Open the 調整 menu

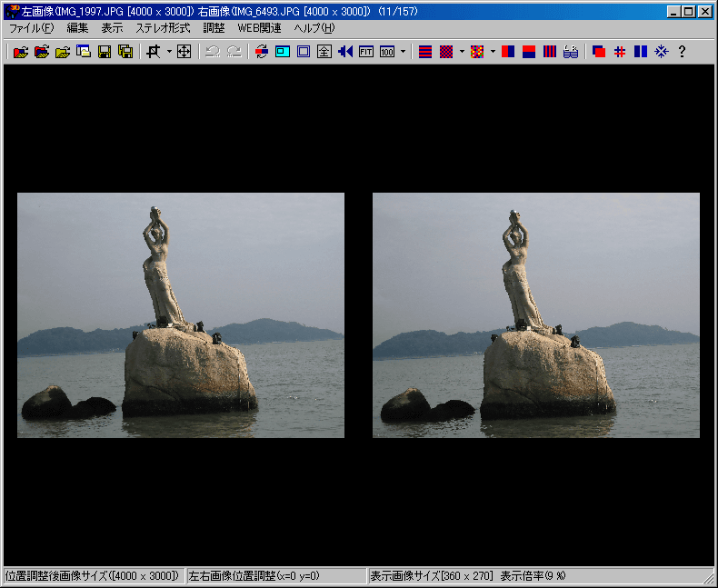point(214,28)
